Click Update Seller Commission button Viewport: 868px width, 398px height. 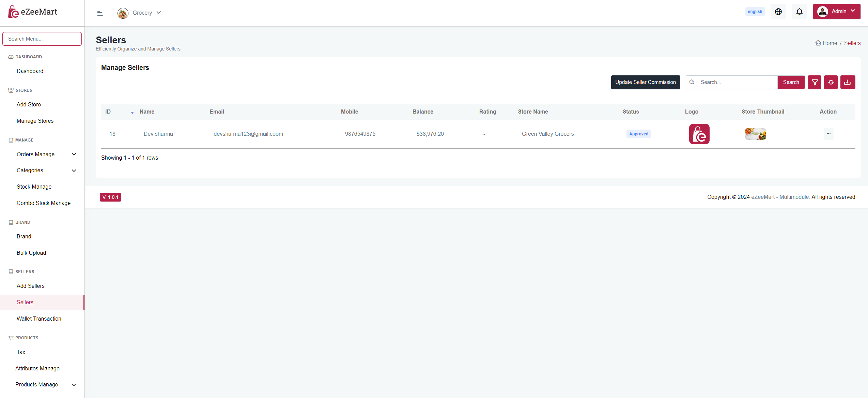coord(645,82)
